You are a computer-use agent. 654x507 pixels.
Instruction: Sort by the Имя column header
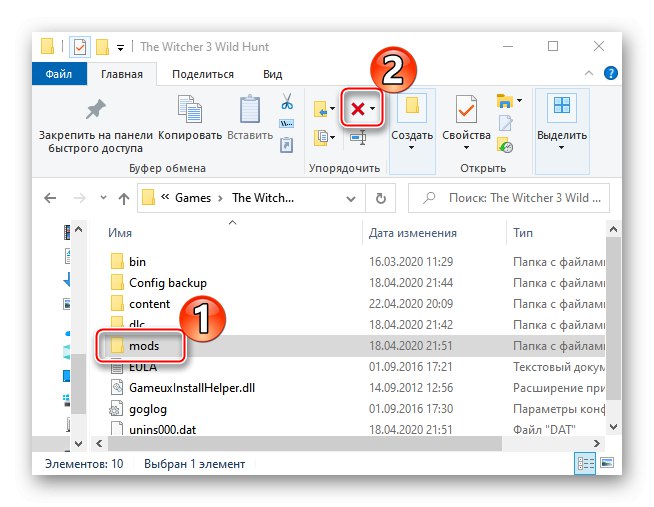(120, 233)
